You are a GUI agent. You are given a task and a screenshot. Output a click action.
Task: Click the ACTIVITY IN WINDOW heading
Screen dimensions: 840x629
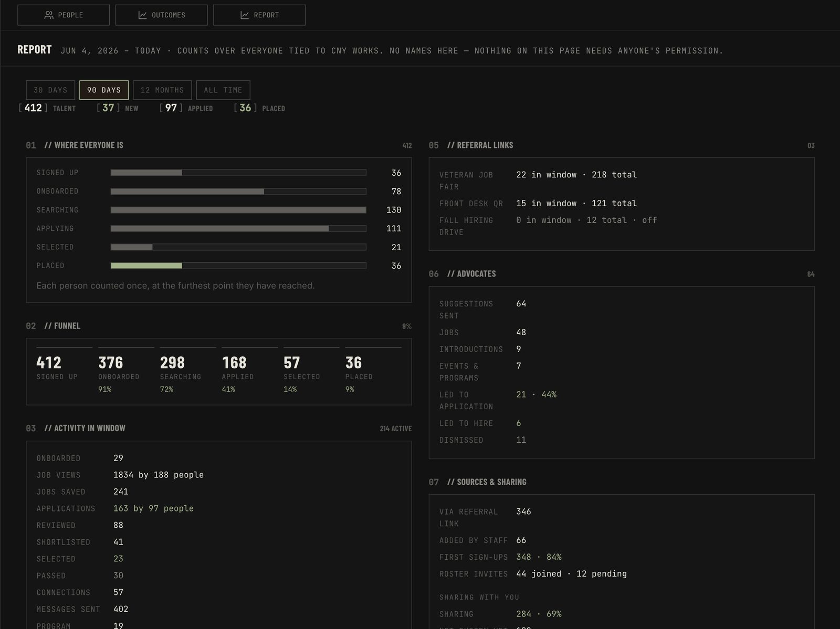(x=85, y=428)
